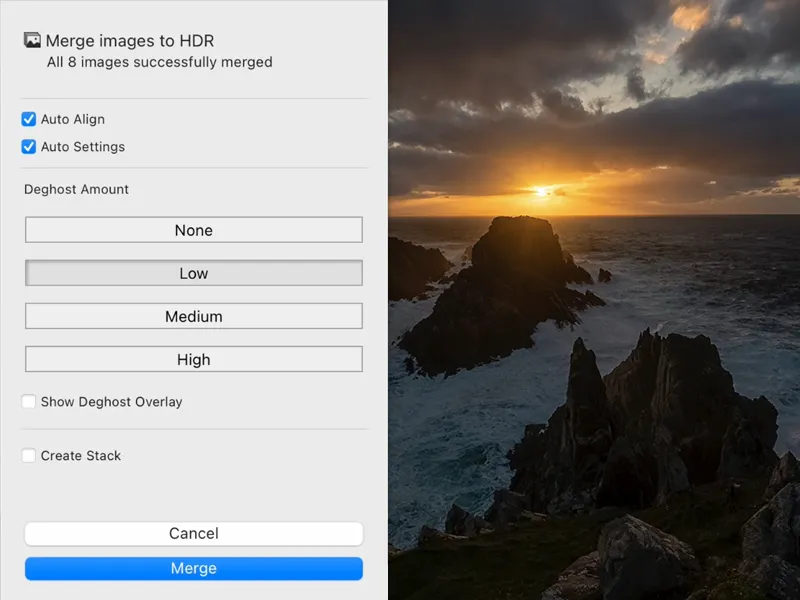Click the 'Deghost Amount' section label

point(77,189)
